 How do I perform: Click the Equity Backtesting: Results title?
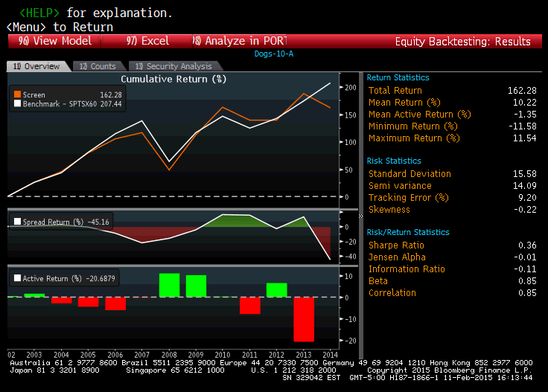point(462,42)
